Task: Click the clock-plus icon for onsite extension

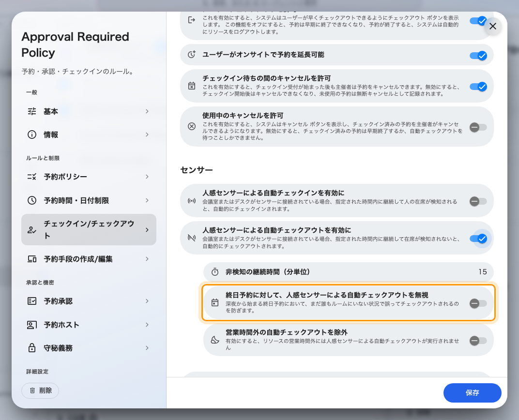Action: click(192, 55)
